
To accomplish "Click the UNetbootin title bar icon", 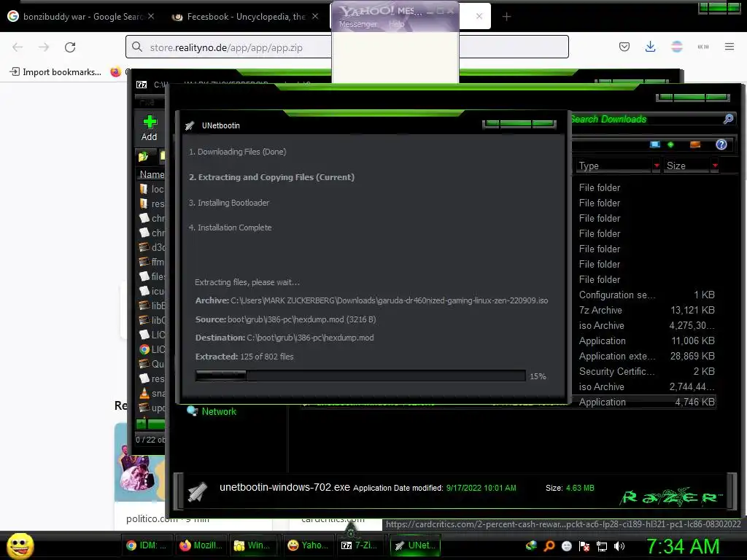I will pos(190,125).
